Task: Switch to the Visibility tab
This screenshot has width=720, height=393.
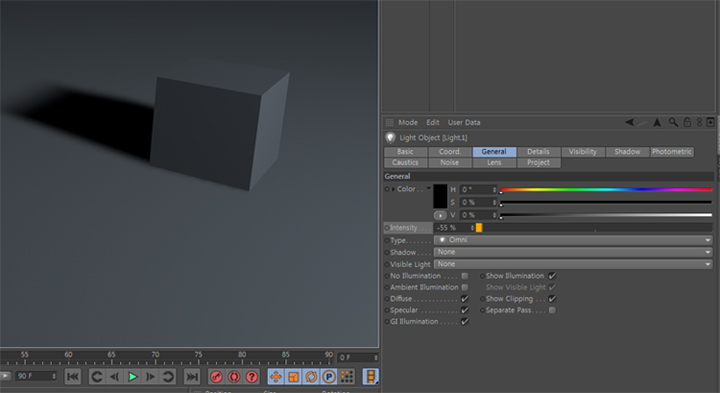Action: (582, 152)
